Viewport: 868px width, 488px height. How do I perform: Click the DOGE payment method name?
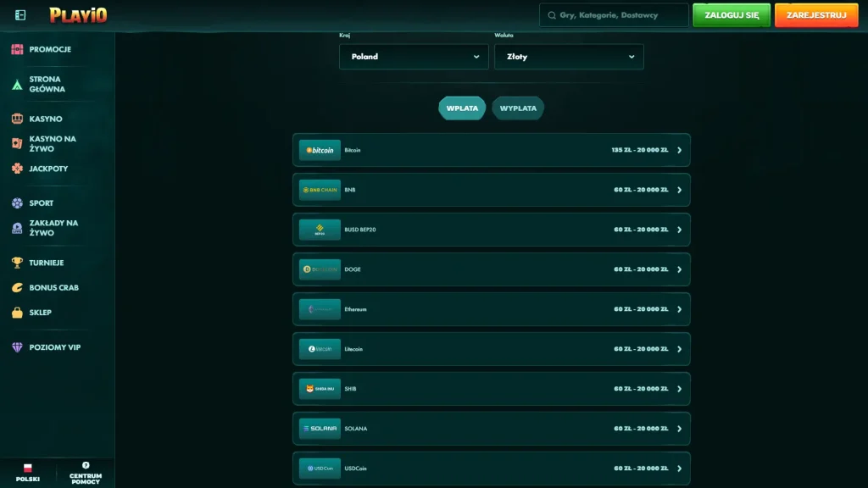point(353,269)
